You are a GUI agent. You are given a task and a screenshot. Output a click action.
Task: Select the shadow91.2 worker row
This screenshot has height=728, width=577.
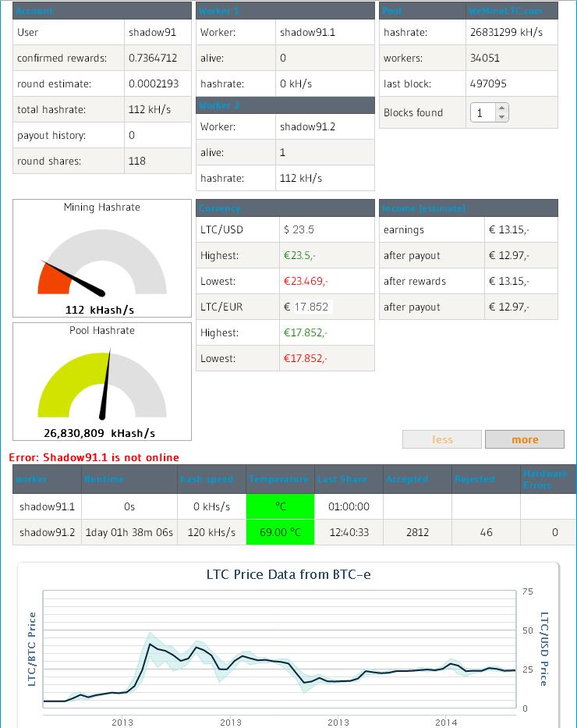(x=48, y=532)
